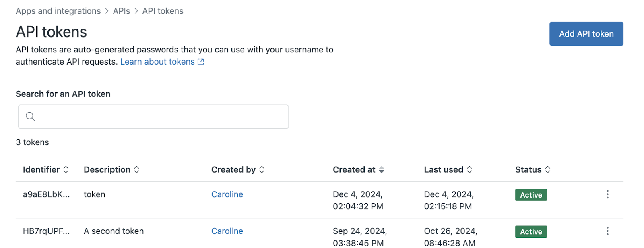Open the actions menu for the a9aE8LbK token
This screenshot has height=248, width=644.
tap(607, 194)
